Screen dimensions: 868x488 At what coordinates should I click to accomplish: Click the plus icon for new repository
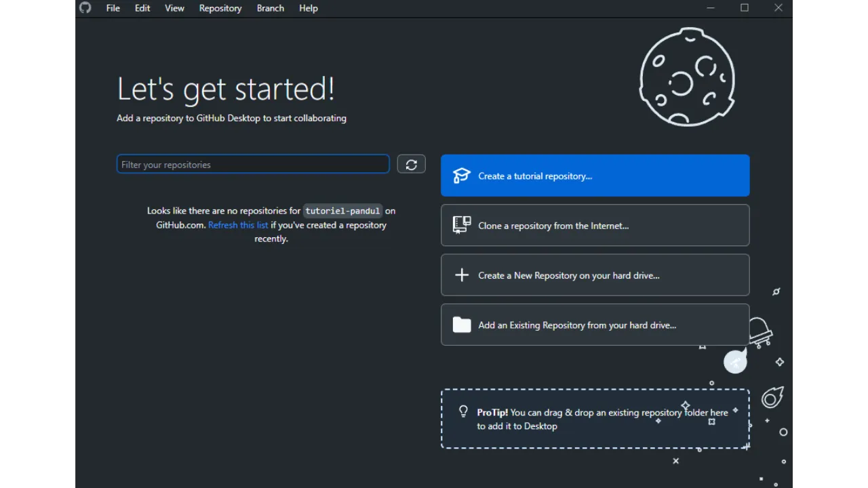coord(462,275)
